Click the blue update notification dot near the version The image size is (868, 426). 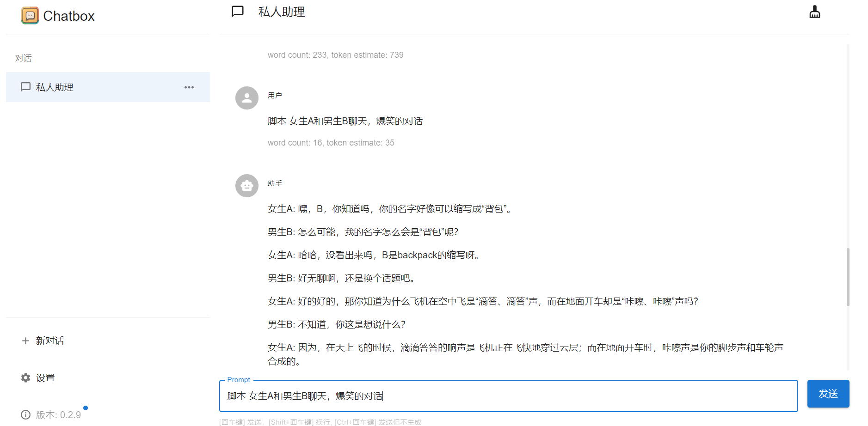click(86, 409)
